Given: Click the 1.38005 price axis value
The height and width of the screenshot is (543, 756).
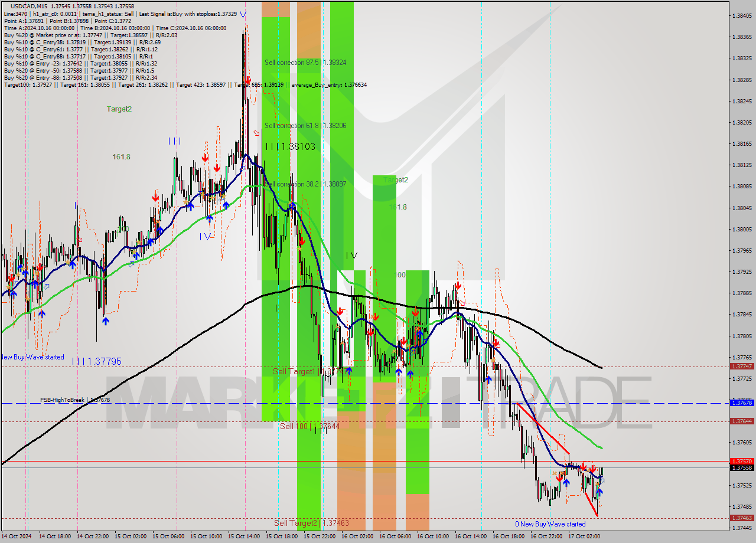Looking at the screenshot, I should 742,229.
